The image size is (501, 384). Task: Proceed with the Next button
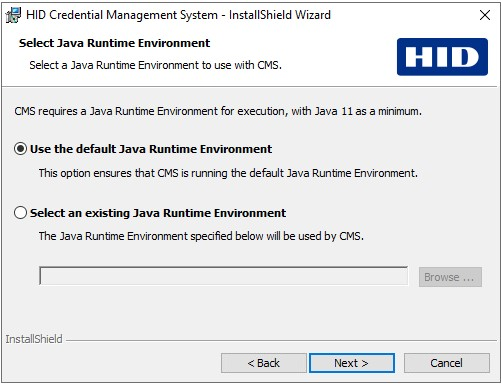pyautogui.click(x=352, y=363)
